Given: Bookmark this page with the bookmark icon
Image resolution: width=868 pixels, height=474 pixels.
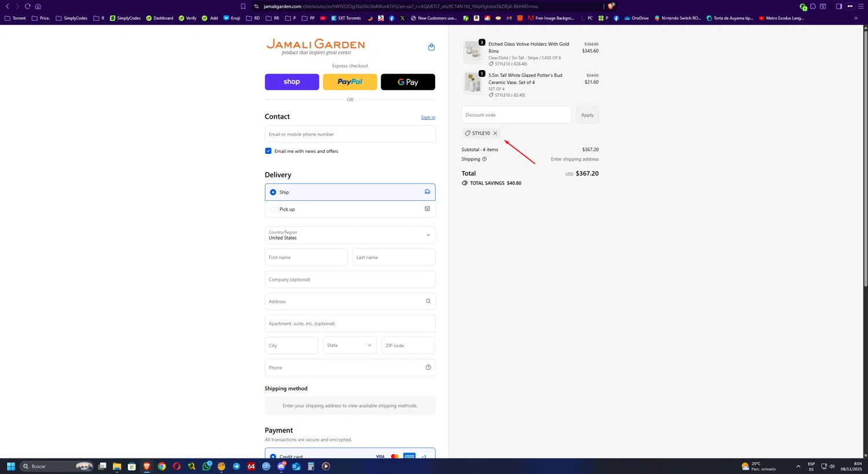Looking at the screenshot, I should (243, 6).
